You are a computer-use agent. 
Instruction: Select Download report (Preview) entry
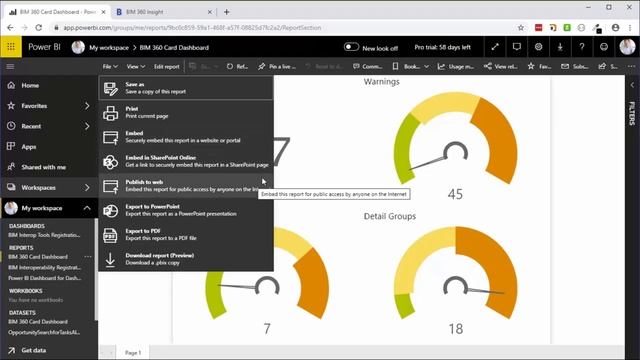tap(186, 259)
